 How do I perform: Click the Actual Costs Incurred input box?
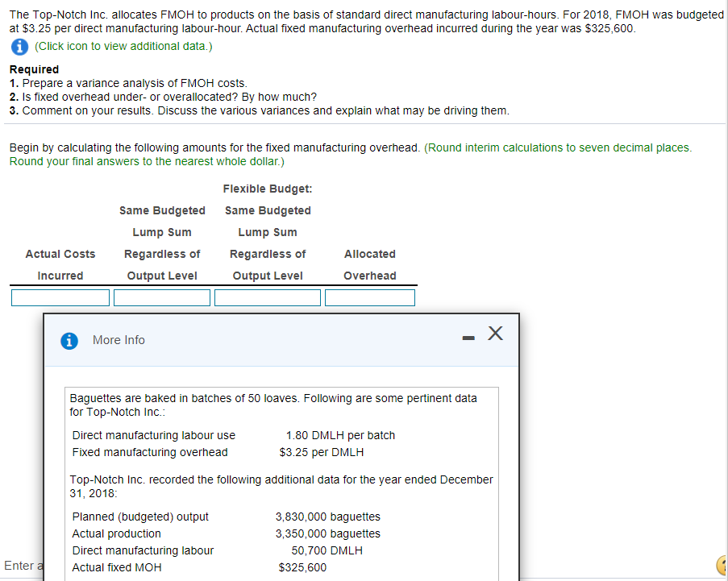click(x=60, y=297)
